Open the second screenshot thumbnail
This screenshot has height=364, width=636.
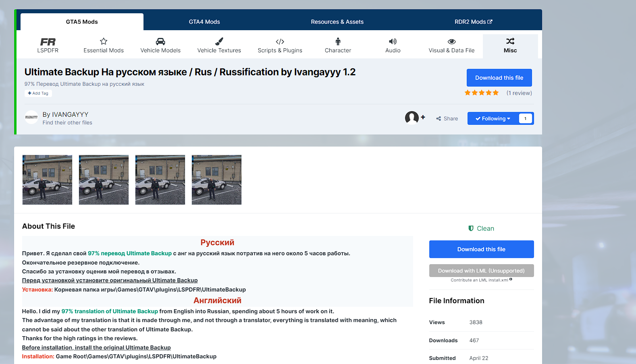click(x=104, y=180)
